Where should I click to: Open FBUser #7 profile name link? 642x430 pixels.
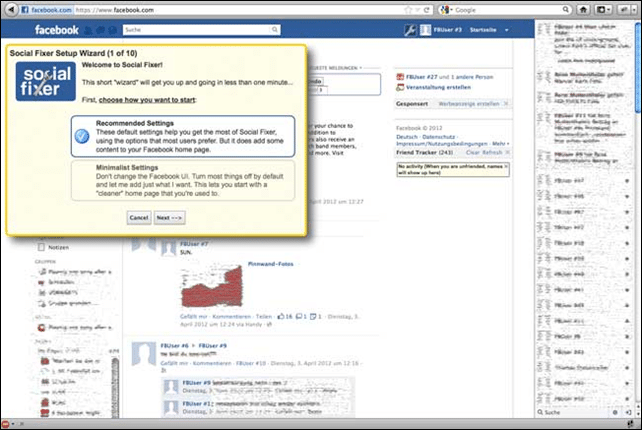194,244
